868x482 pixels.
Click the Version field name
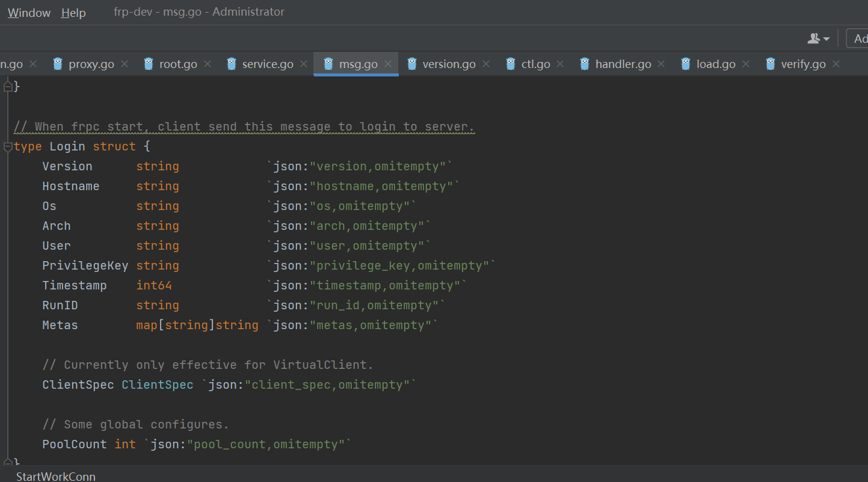pyautogui.click(x=67, y=167)
